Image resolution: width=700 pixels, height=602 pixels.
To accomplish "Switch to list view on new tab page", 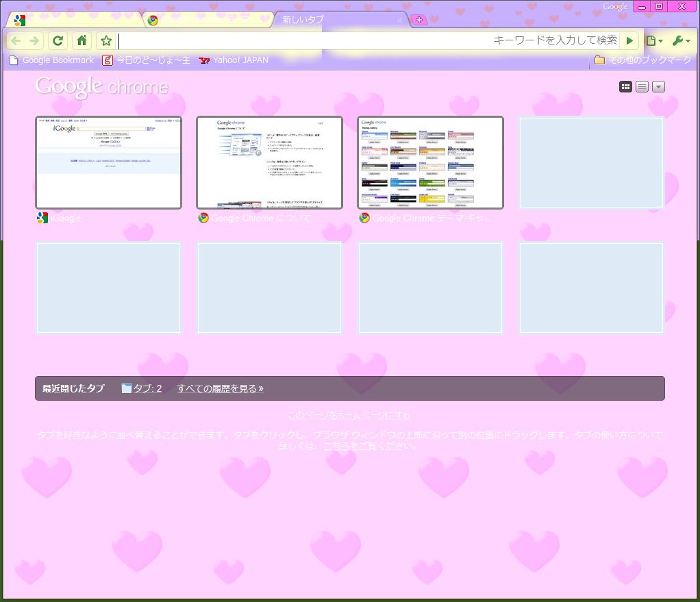I will point(642,86).
